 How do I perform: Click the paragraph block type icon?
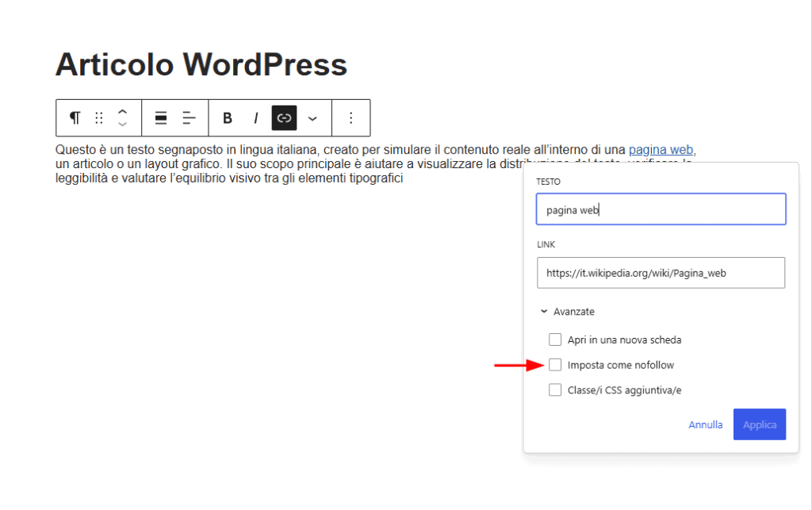coord(75,118)
